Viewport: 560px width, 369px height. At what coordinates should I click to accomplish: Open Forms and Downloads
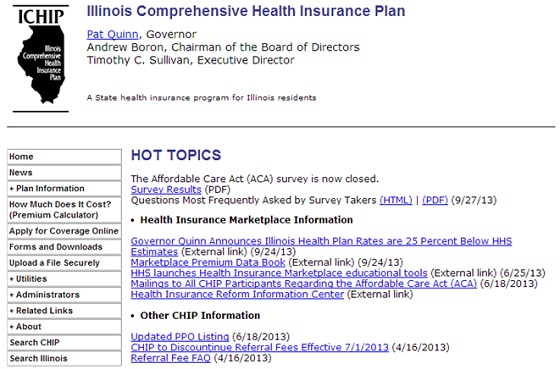(x=64, y=247)
